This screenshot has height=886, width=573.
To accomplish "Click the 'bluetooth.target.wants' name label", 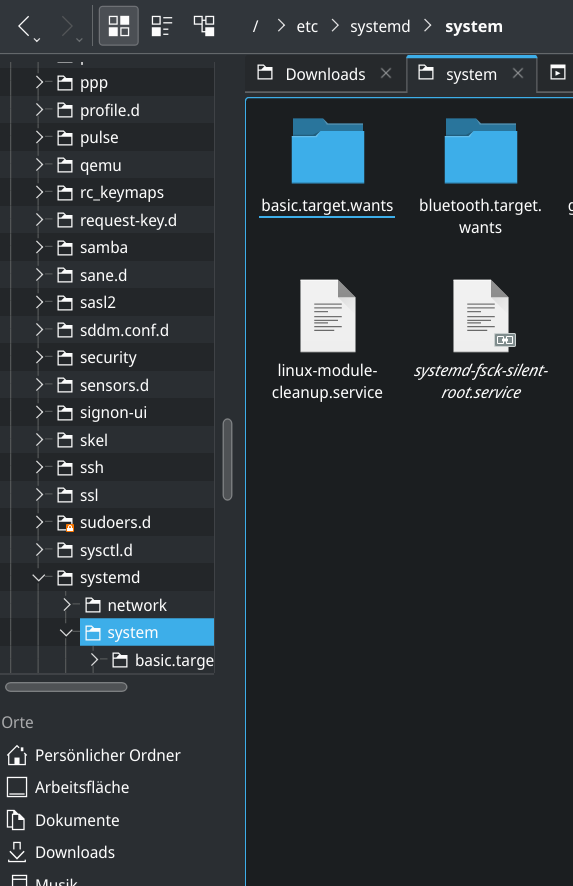I will (x=480, y=216).
